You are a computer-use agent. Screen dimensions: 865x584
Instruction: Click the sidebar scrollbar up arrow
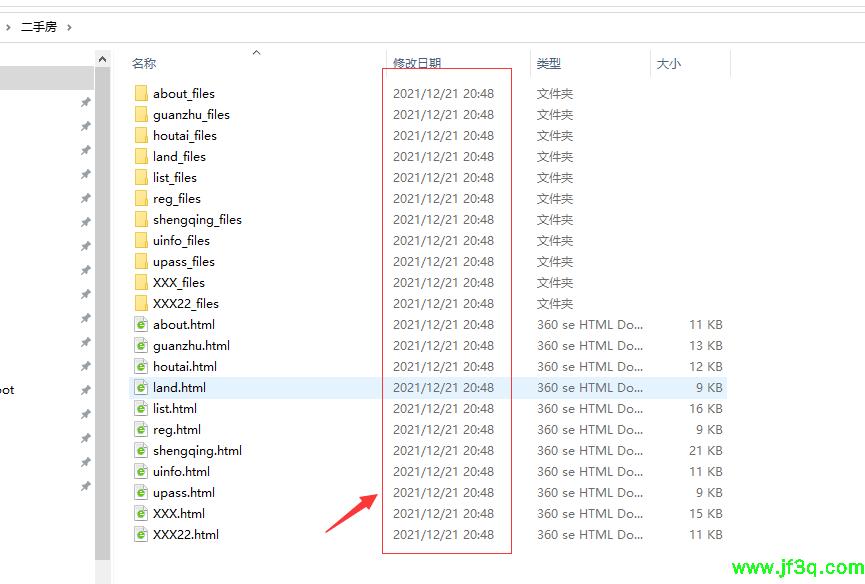(103, 60)
